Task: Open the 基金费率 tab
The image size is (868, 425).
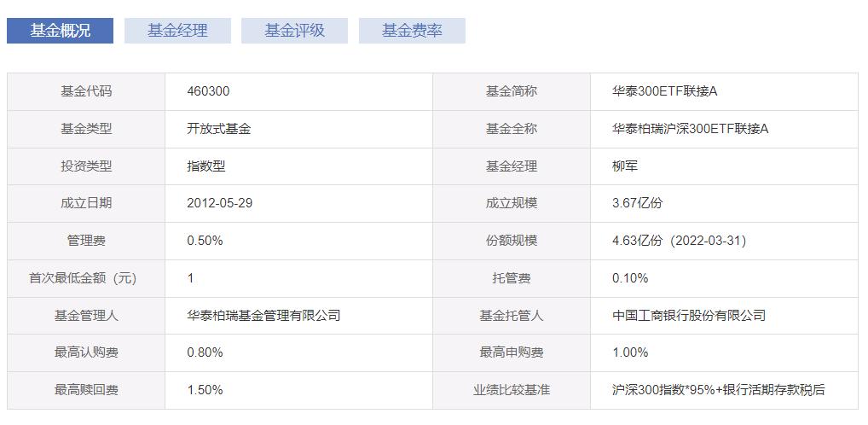Action: 412,31
